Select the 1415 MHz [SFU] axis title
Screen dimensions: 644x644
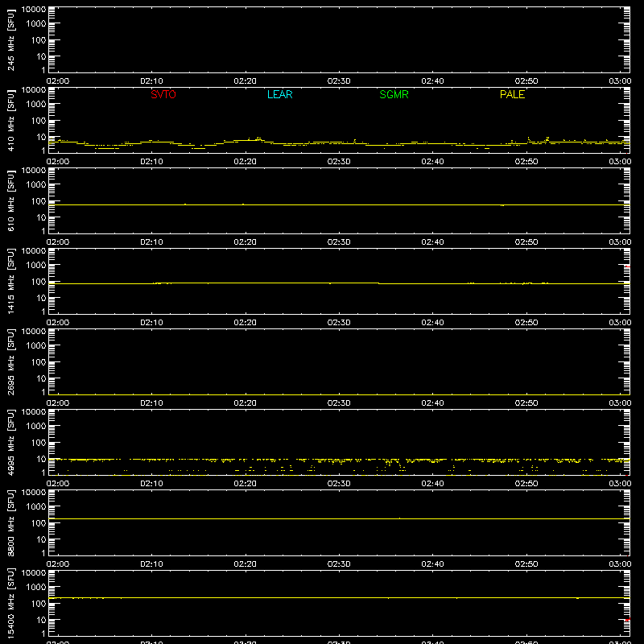10,281
